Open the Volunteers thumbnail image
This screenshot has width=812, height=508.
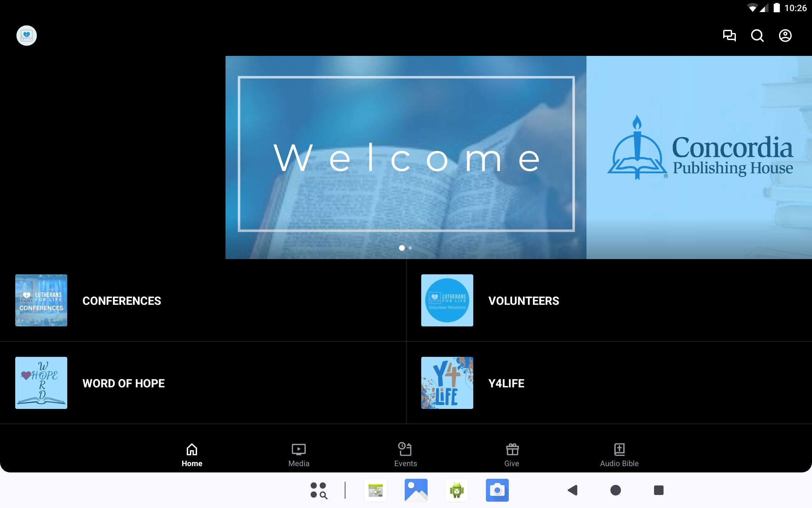447,300
